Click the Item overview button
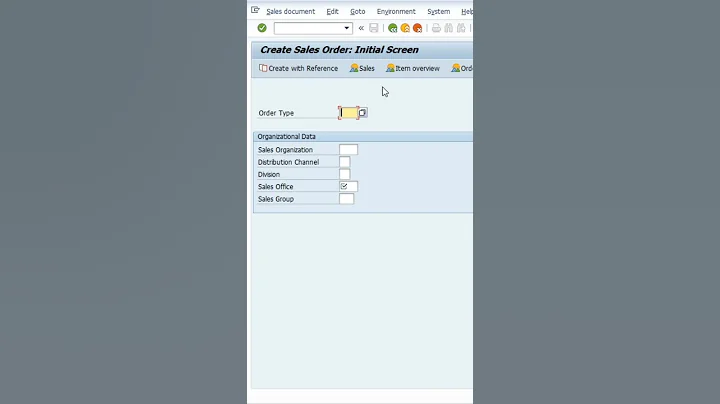This screenshot has height=404, width=720. (413, 68)
